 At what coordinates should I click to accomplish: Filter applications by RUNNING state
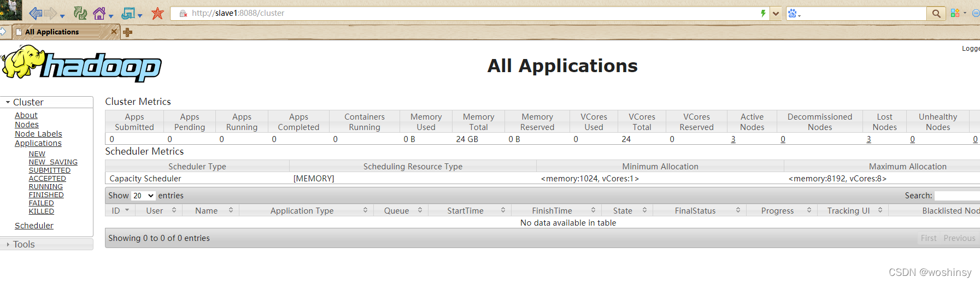tap(46, 187)
